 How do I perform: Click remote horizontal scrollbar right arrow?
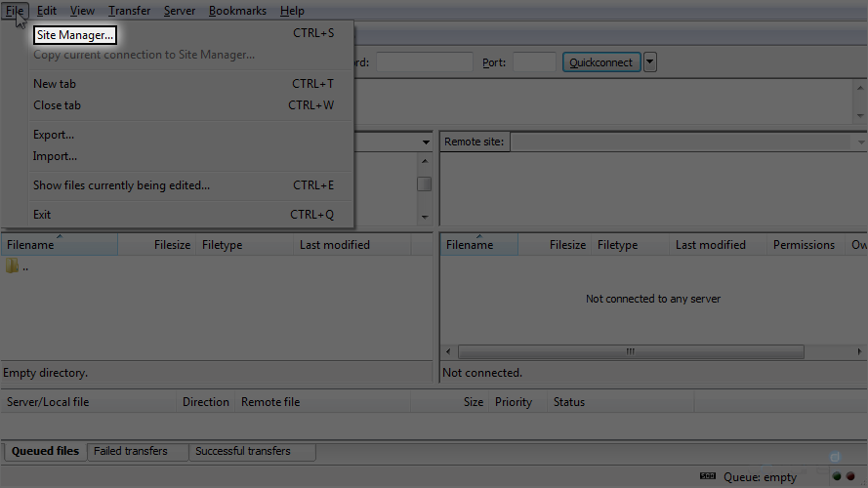coord(859,351)
